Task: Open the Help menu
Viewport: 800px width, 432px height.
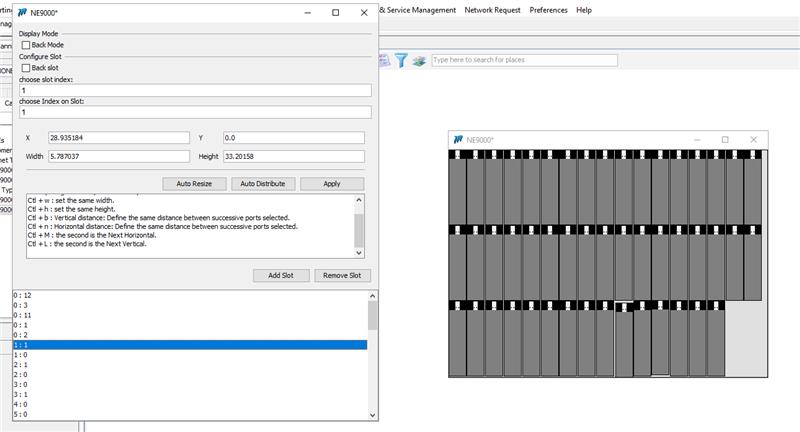Action: click(584, 10)
